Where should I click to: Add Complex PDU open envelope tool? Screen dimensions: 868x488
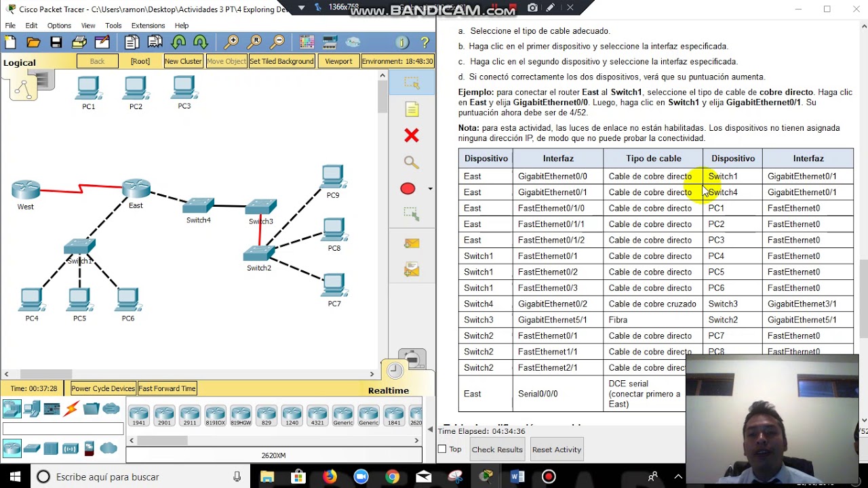tap(412, 270)
